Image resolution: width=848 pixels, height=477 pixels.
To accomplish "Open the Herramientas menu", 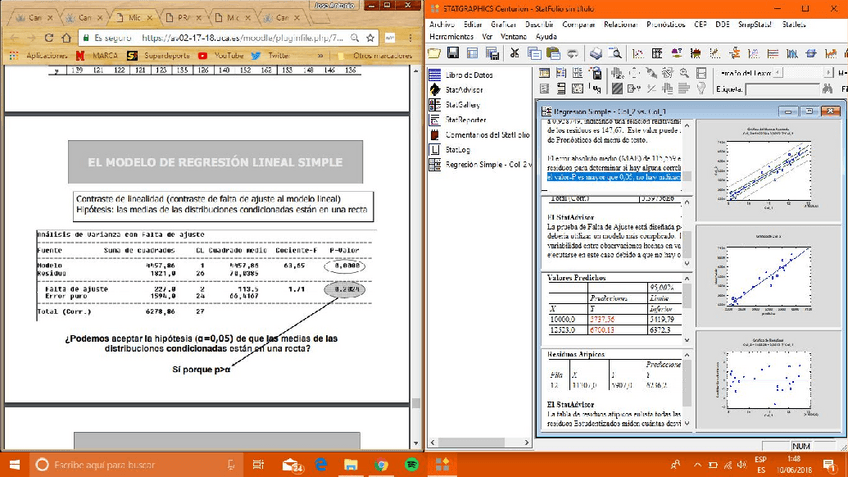I will click(x=452, y=36).
